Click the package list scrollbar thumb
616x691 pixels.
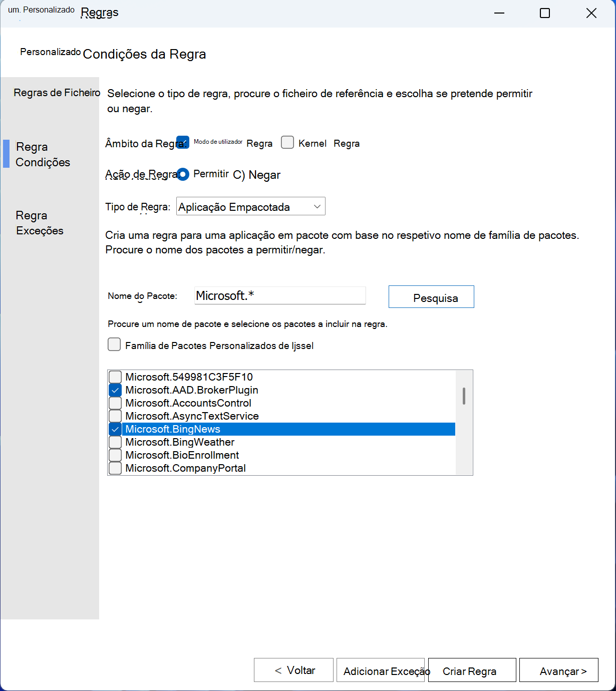[x=464, y=396]
